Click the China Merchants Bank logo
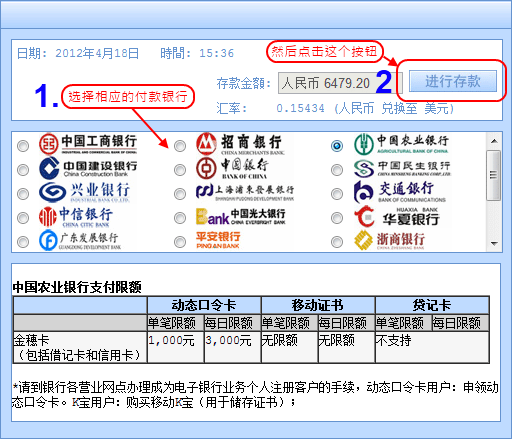 point(241,144)
